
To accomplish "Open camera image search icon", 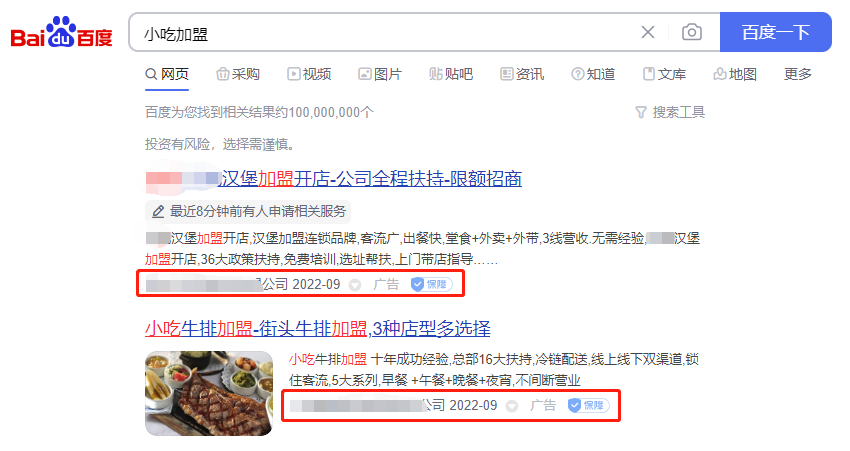I will (x=692, y=33).
